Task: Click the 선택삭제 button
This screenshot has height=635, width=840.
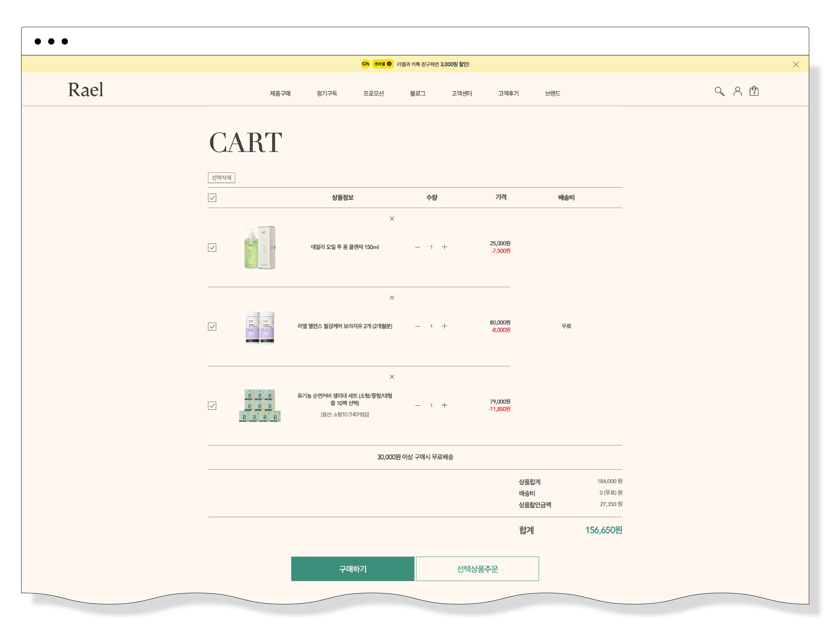Action: [221, 178]
